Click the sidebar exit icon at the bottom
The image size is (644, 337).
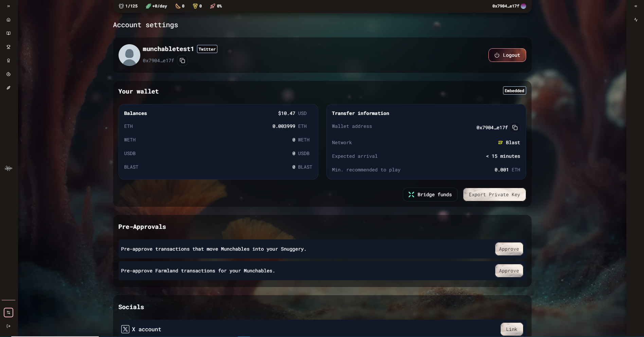tap(8, 326)
